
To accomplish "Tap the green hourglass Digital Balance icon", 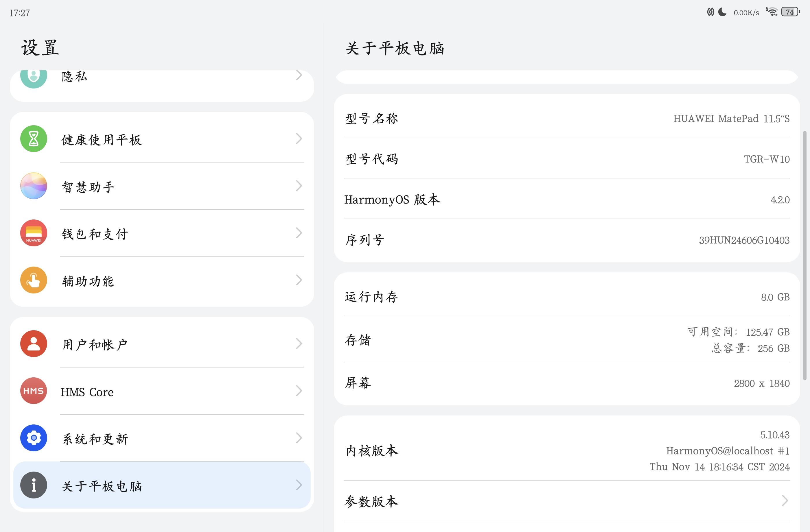I will 33,139.
